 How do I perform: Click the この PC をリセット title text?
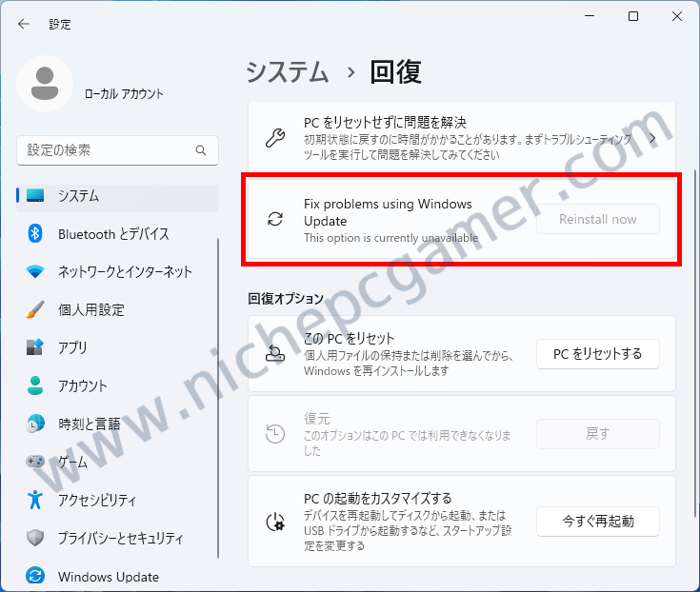(x=350, y=339)
